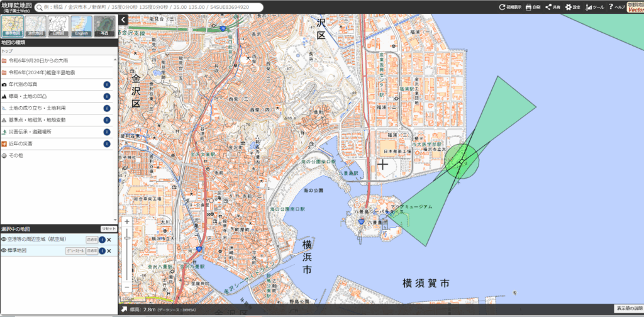The height and width of the screenshot is (317, 644).
Task: Show info for 標高・土地の凹凸
Action: (x=107, y=96)
